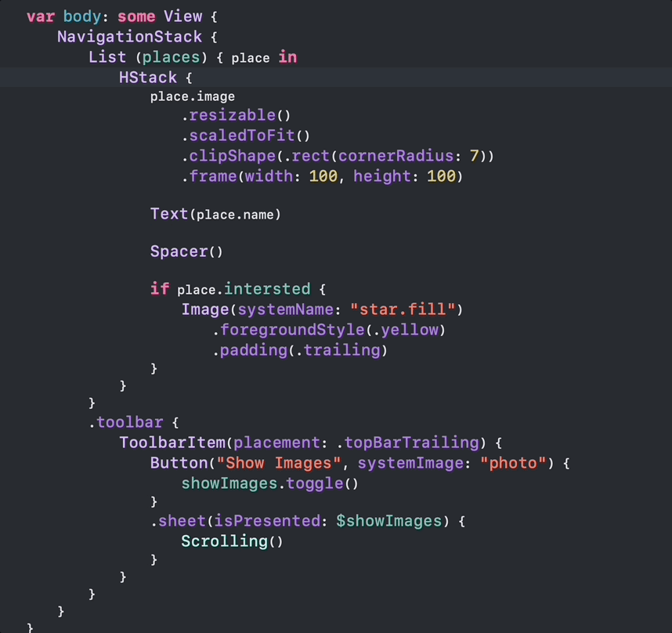Click '.foregroundStyle' modifier
672x633 pixels.
click(288, 330)
